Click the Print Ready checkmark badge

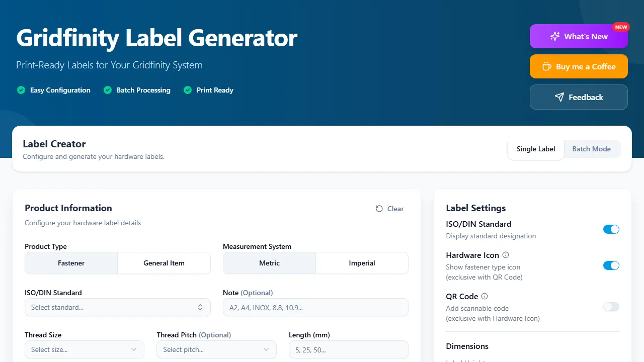pyautogui.click(x=188, y=90)
